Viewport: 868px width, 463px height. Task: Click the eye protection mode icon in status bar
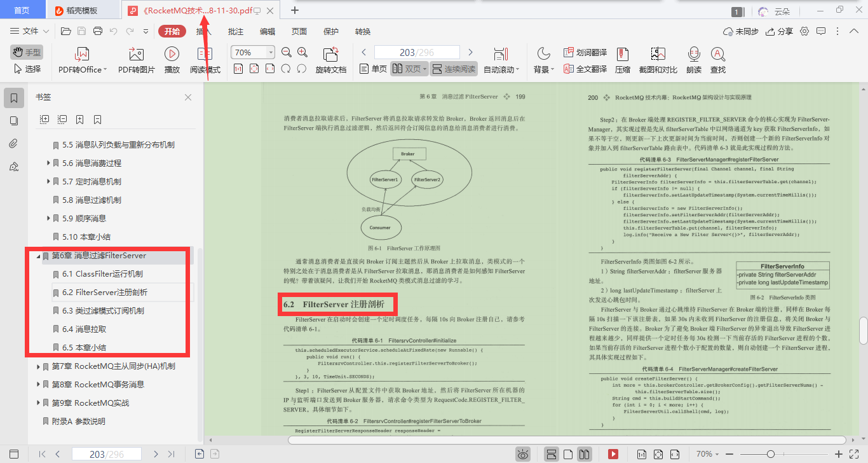point(523,454)
